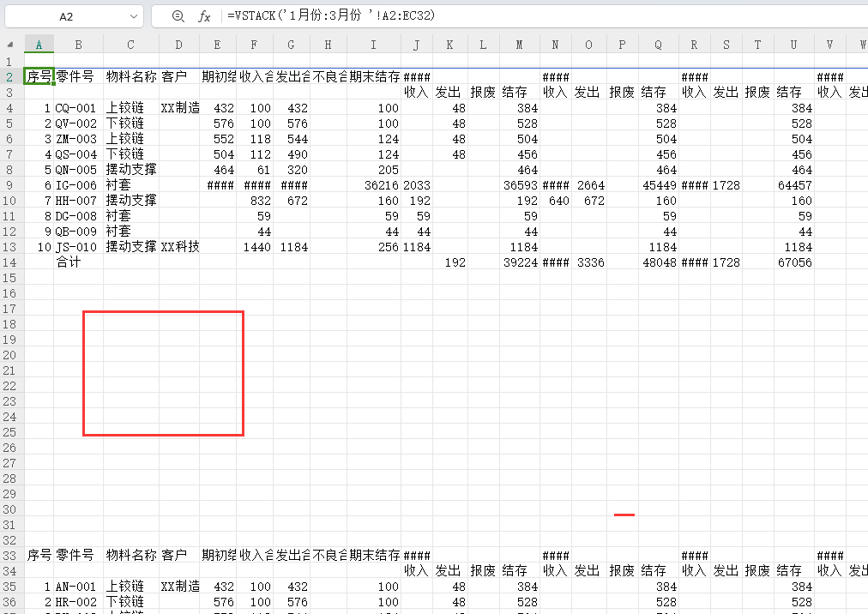
Task: Select column Q header
Action: (x=658, y=45)
